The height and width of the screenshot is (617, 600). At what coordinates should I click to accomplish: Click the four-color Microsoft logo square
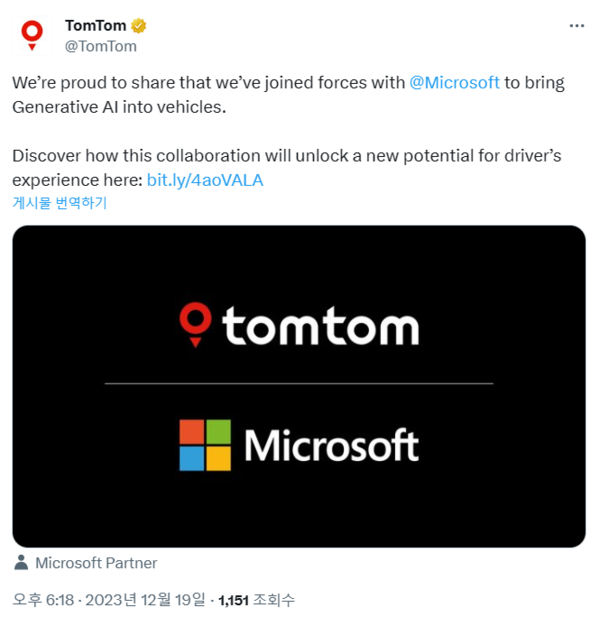click(x=205, y=445)
